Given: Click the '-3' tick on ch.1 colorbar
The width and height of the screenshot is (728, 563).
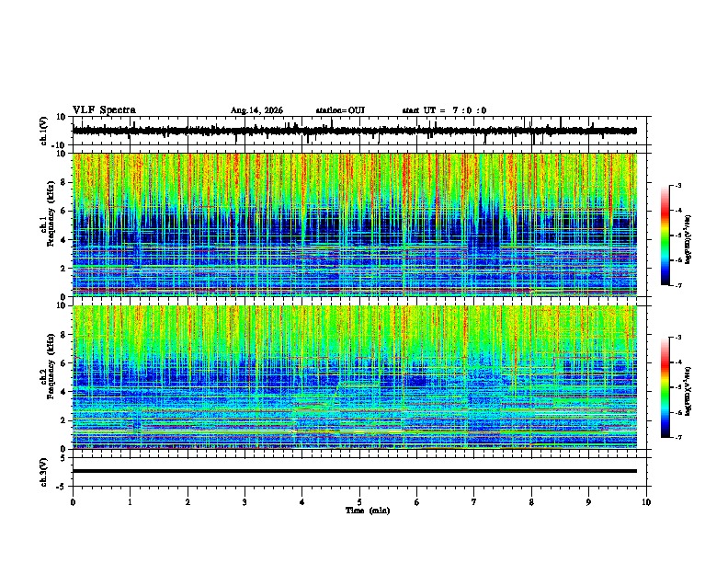Looking at the screenshot, I should (678, 186).
